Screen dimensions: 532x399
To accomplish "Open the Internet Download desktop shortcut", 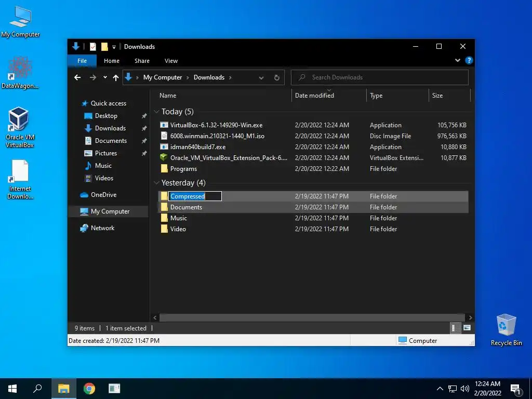I will (x=20, y=179).
